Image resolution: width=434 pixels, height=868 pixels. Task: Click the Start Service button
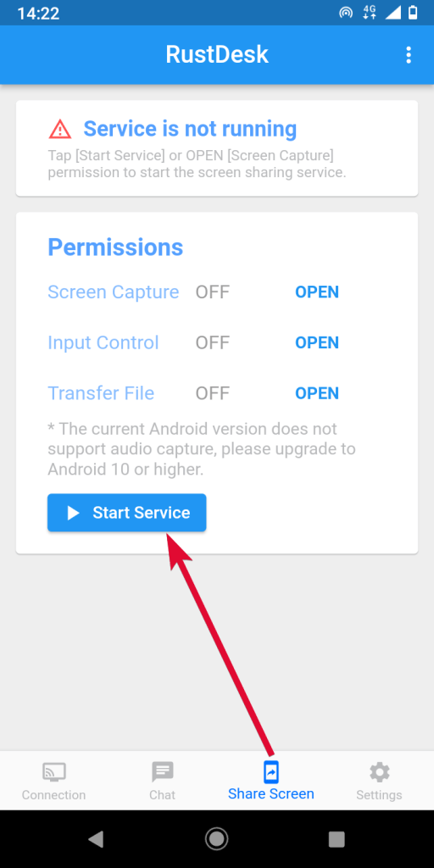pyautogui.click(x=127, y=513)
